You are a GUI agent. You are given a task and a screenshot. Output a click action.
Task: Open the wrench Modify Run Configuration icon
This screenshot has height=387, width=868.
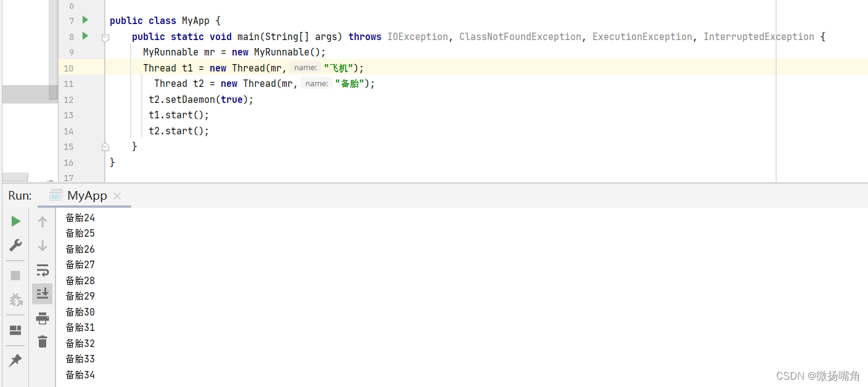[x=15, y=245]
